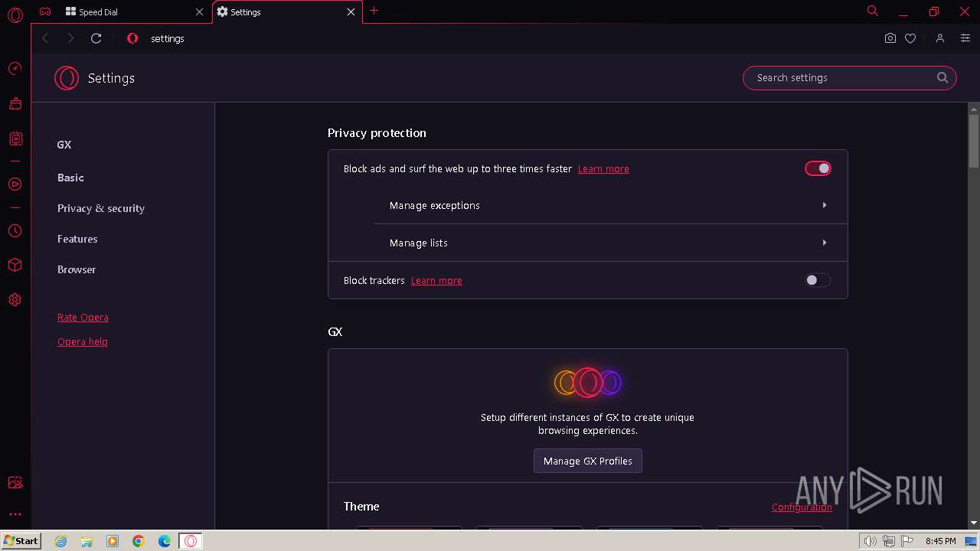Disable the Block ads toggle
This screenshot has width=980, height=551.
818,168
